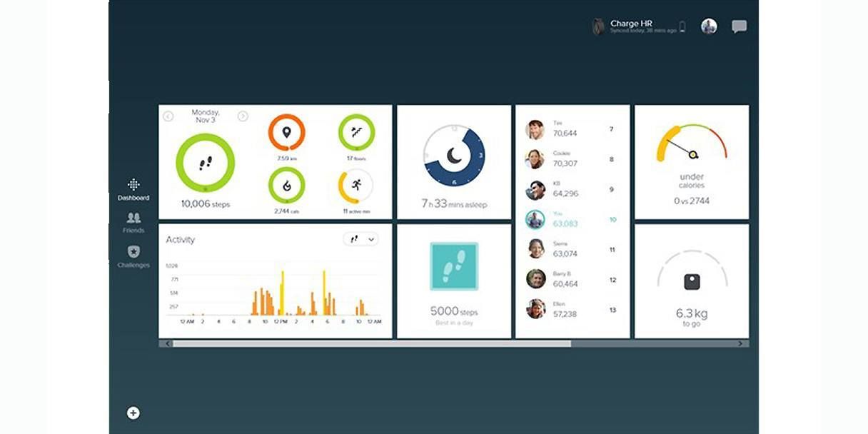
Task: Expand the Activity metric dropdown
Action: 360,239
